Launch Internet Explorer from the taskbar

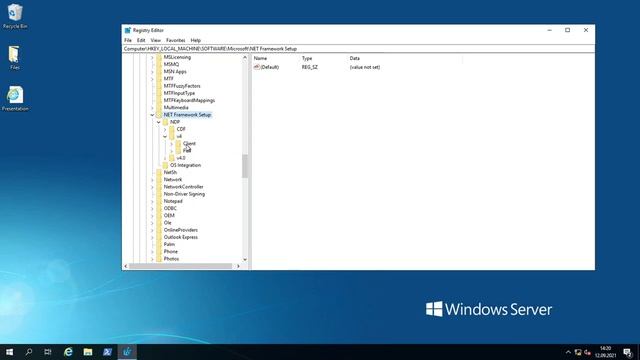[68, 352]
